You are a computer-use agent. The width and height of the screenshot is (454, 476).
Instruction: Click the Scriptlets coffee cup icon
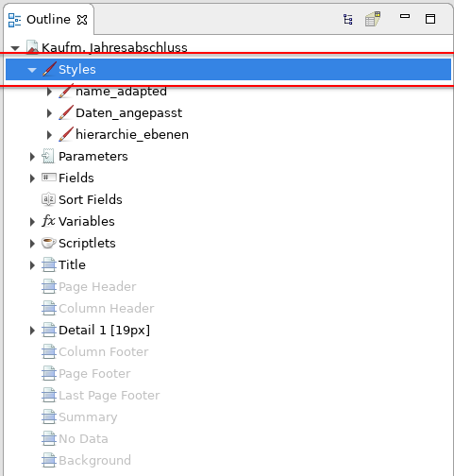[x=48, y=243]
